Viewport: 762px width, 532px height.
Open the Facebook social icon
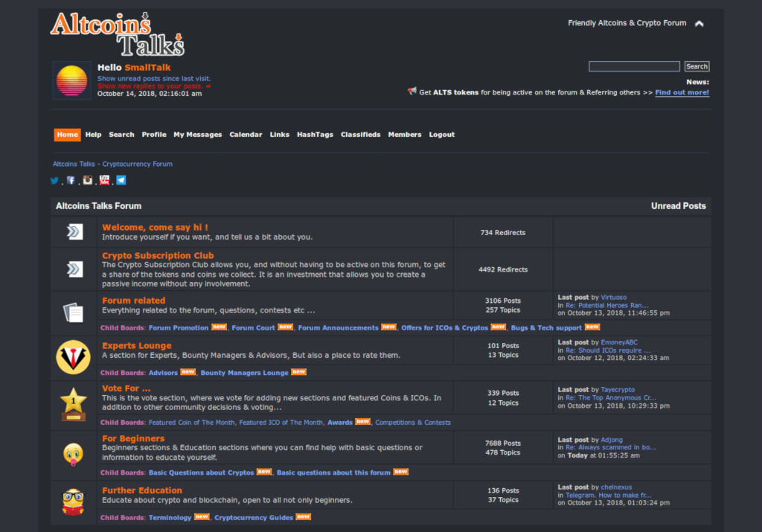coord(71,180)
